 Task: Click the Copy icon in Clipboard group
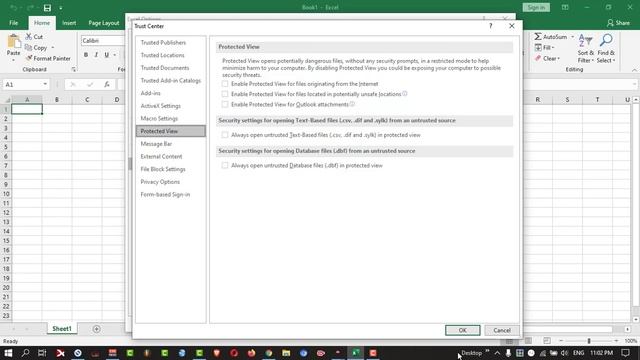(x=28, y=48)
